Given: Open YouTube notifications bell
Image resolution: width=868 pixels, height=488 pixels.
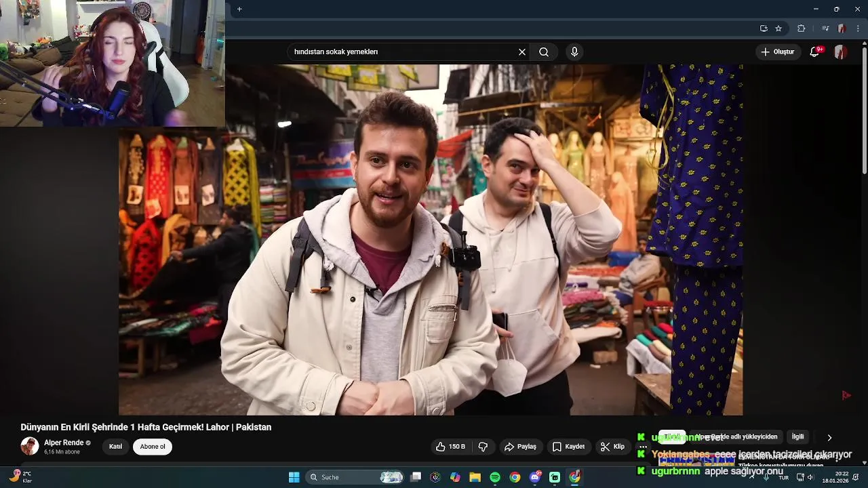Looking at the screenshot, I should [x=814, y=52].
